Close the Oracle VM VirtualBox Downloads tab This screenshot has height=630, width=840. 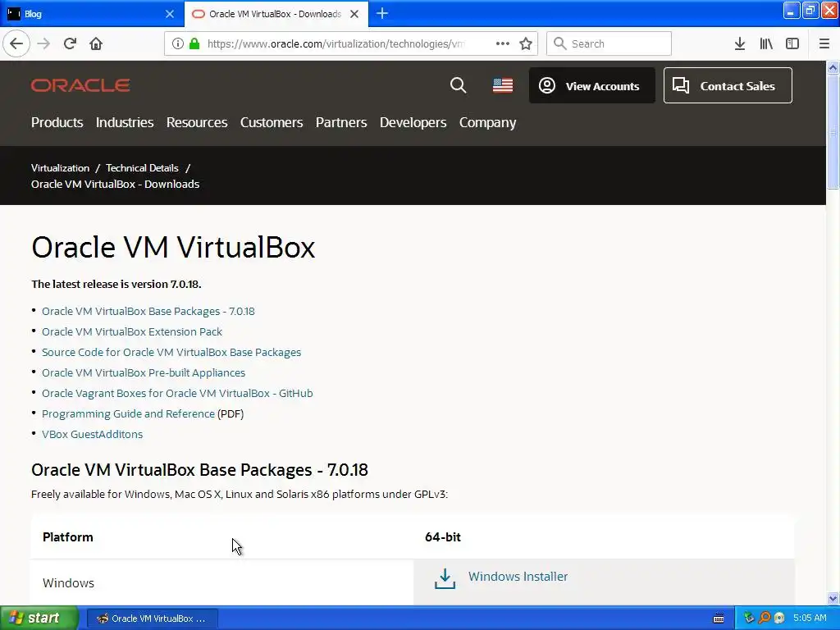pyautogui.click(x=354, y=14)
